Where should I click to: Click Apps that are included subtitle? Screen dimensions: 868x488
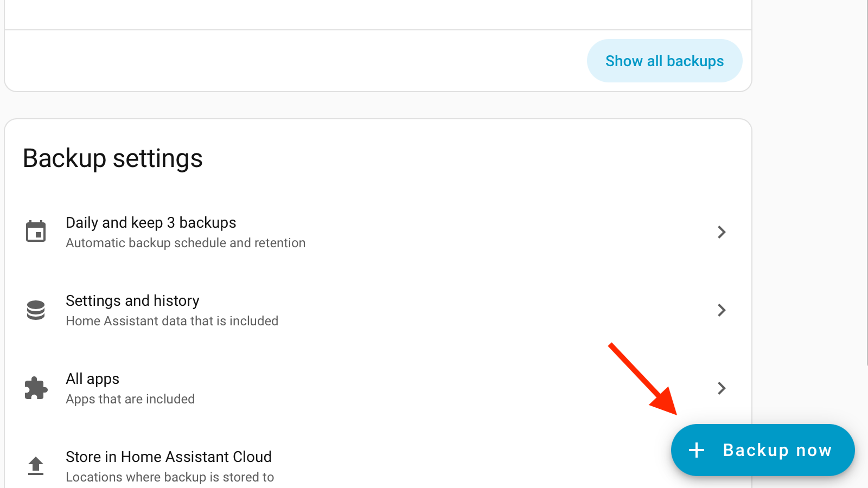tap(130, 399)
